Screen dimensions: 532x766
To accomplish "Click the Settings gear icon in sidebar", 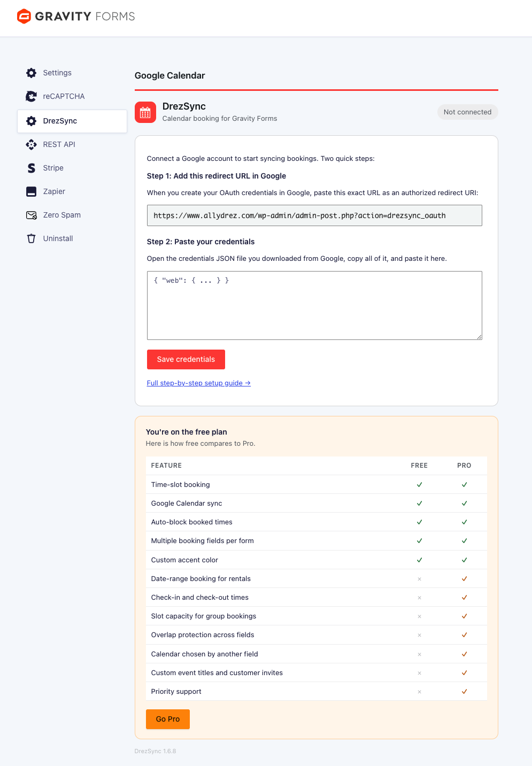I will click(x=32, y=73).
